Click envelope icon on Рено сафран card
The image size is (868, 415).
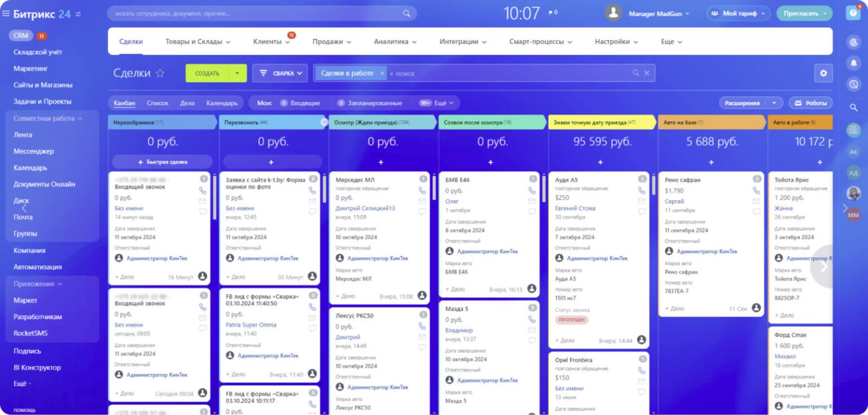[756, 201]
